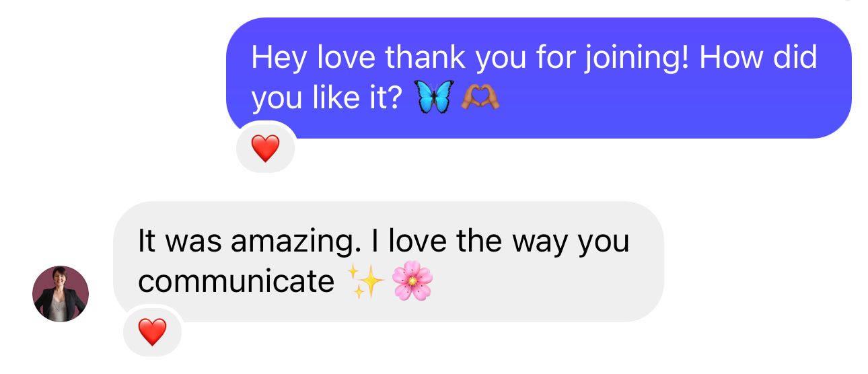Click the blue butterfly emoji

435,98
